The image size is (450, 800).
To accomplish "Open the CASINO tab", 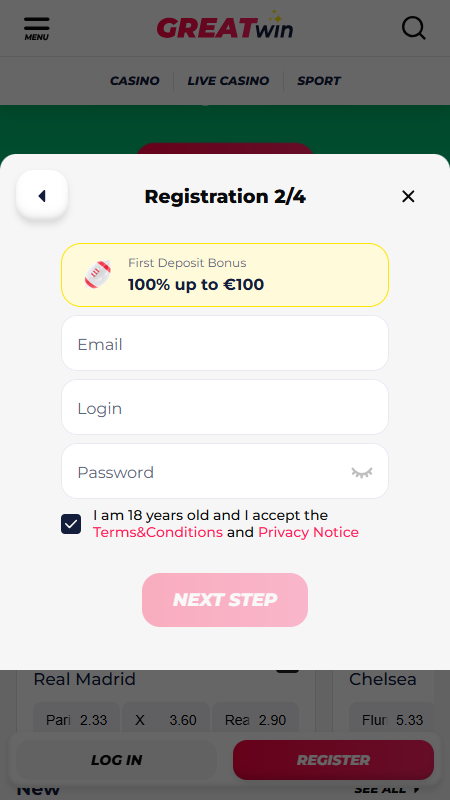I will [135, 81].
